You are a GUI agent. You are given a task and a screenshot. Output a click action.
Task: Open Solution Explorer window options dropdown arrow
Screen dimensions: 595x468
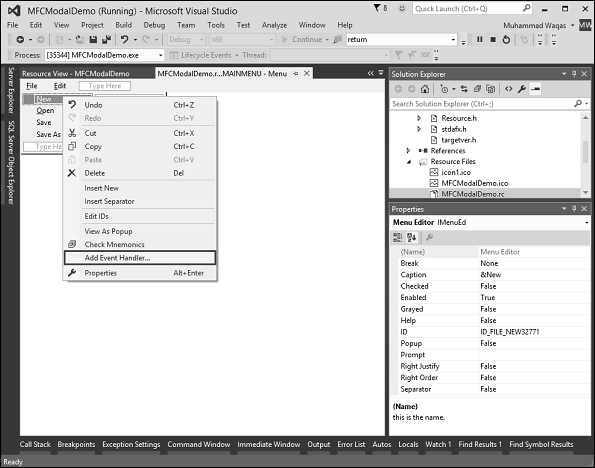564,74
